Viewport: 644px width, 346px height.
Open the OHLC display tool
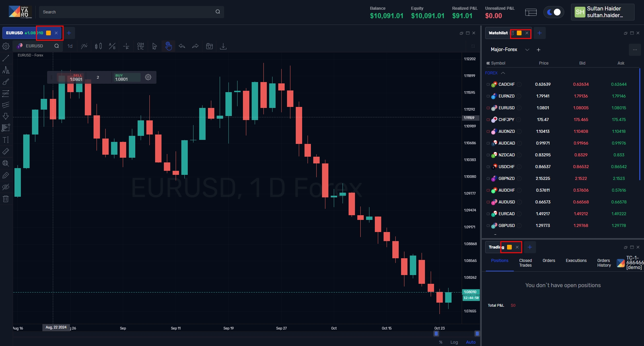click(x=141, y=46)
